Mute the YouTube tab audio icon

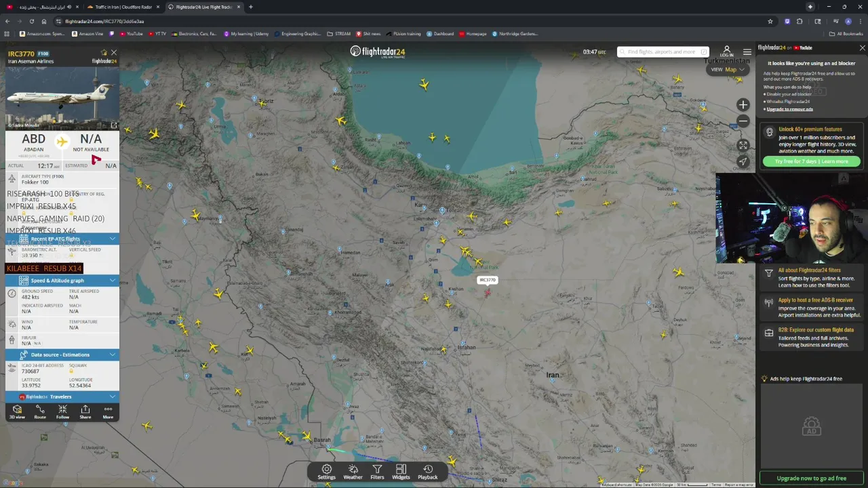pos(68,7)
